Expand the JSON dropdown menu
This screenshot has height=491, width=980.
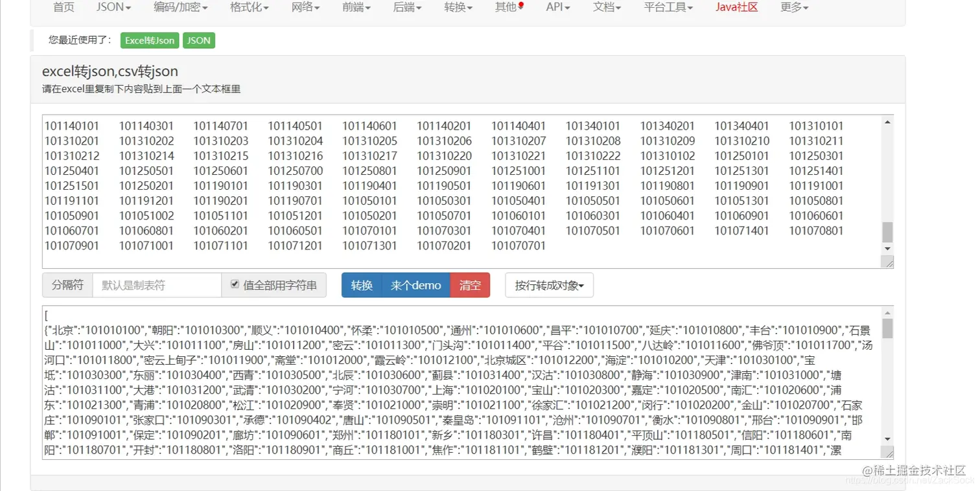(113, 7)
